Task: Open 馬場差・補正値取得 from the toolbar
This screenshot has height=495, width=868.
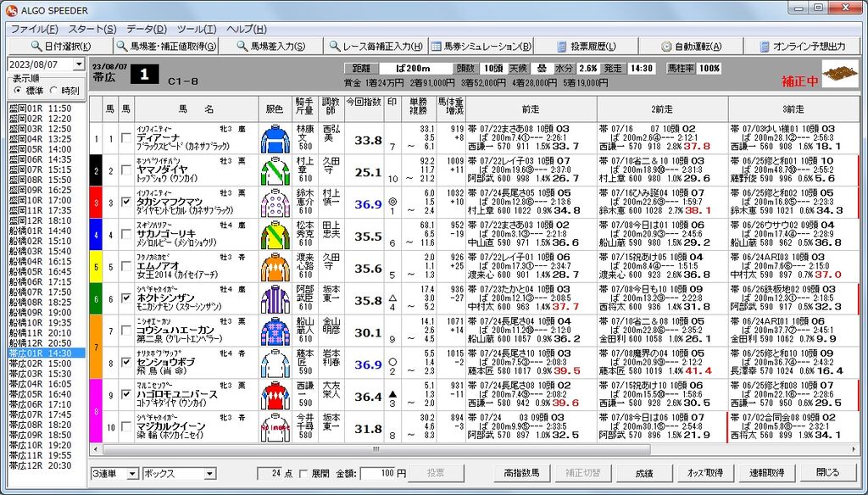Action: point(166,46)
